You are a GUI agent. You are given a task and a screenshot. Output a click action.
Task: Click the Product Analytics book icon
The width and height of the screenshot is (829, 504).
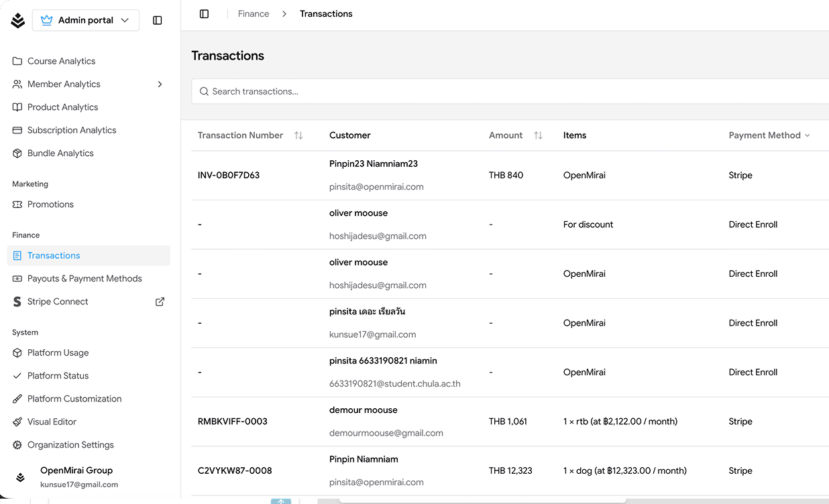(x=17, y=107)
